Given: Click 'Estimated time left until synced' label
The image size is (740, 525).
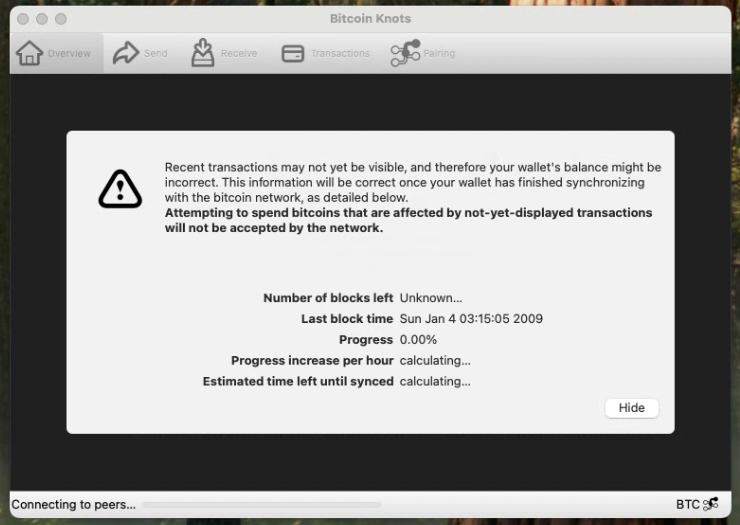Looking at the screenshot, I should 298,381.
